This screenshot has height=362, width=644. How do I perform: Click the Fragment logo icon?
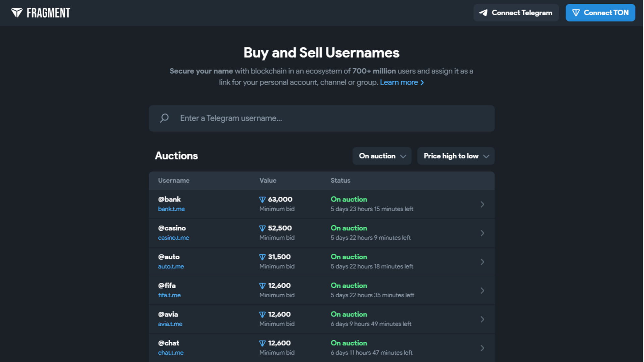[17, 13]
